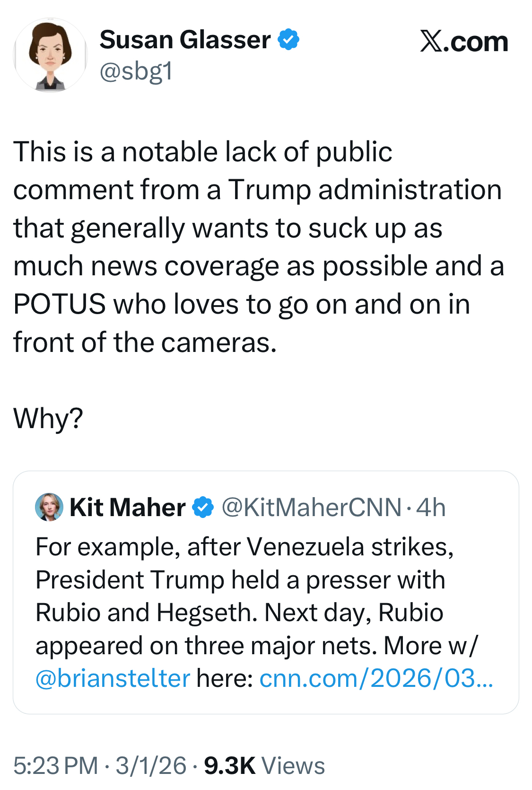Click the verified badge next to Kit Maher

[203, 508]
